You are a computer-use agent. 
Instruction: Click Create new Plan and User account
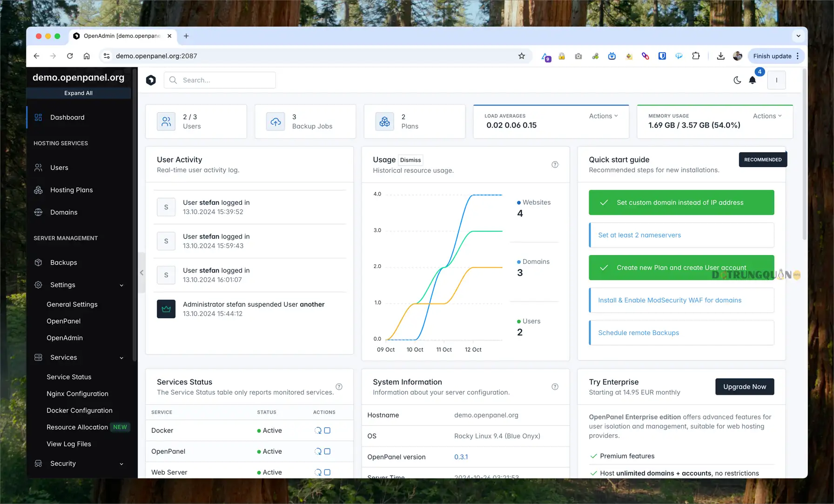tap(681, 268)
